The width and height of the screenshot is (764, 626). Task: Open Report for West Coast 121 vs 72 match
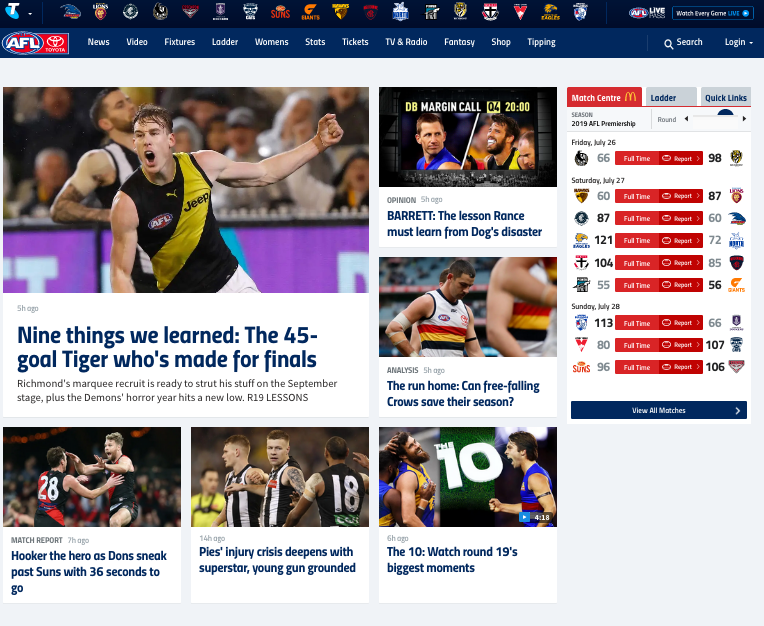click(x=681, y=241)
